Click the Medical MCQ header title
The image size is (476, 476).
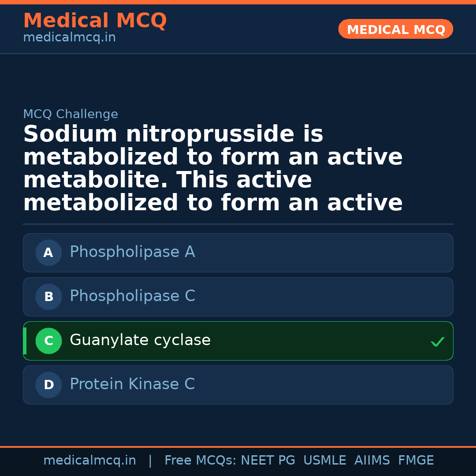pos(95,21)
